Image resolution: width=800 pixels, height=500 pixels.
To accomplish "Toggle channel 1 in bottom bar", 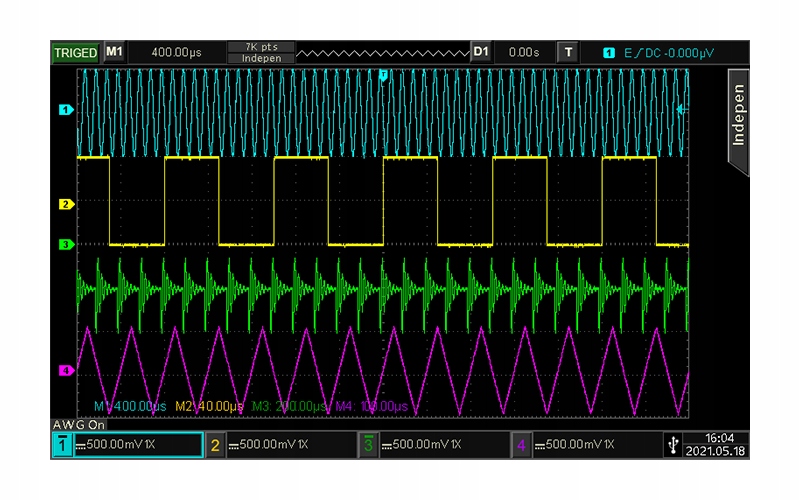I will click(x=62, y=445).
